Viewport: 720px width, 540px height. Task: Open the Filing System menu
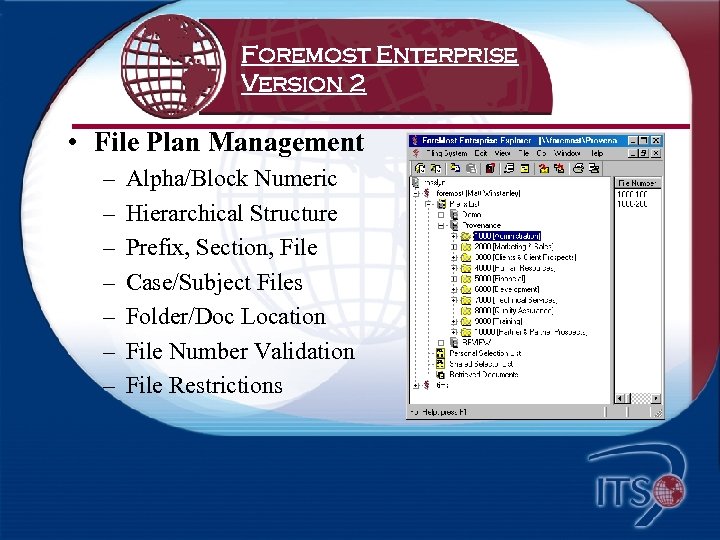446,153
